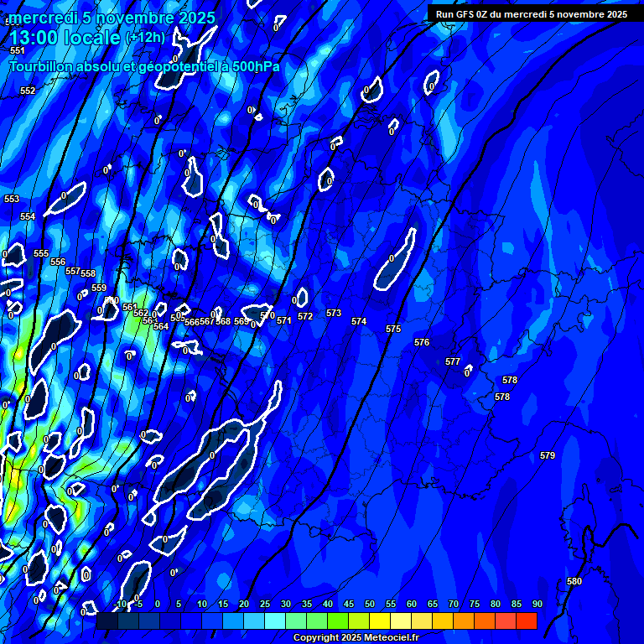Click the "575" geopotential contour label
Screen dimensions: 644x644
[393, 329]
